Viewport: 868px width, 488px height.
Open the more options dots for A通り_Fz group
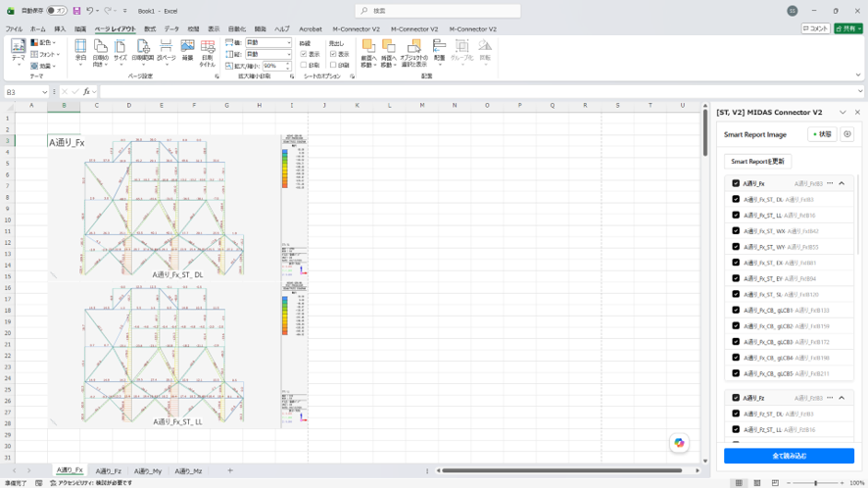coord(830,398)
